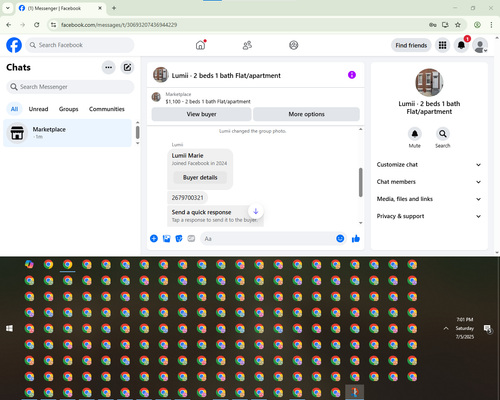The width and height of the screenshot is (500, 400).
Task: Expand Media, files and links section
Action: [429, 199]
